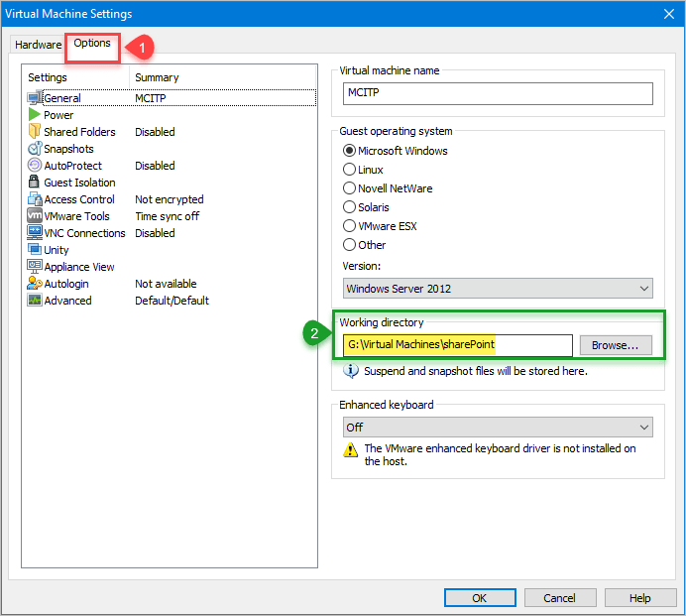
Task: Select the Snapshots camera icon
Action: (x=35, y=149)
